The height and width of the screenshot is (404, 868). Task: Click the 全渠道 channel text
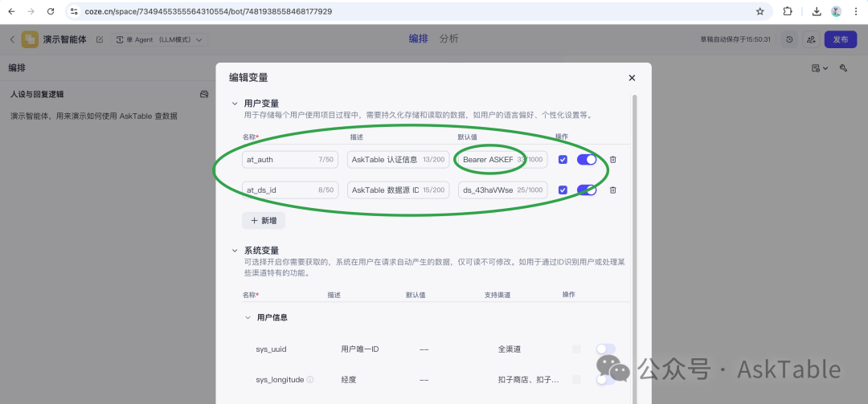510,349
